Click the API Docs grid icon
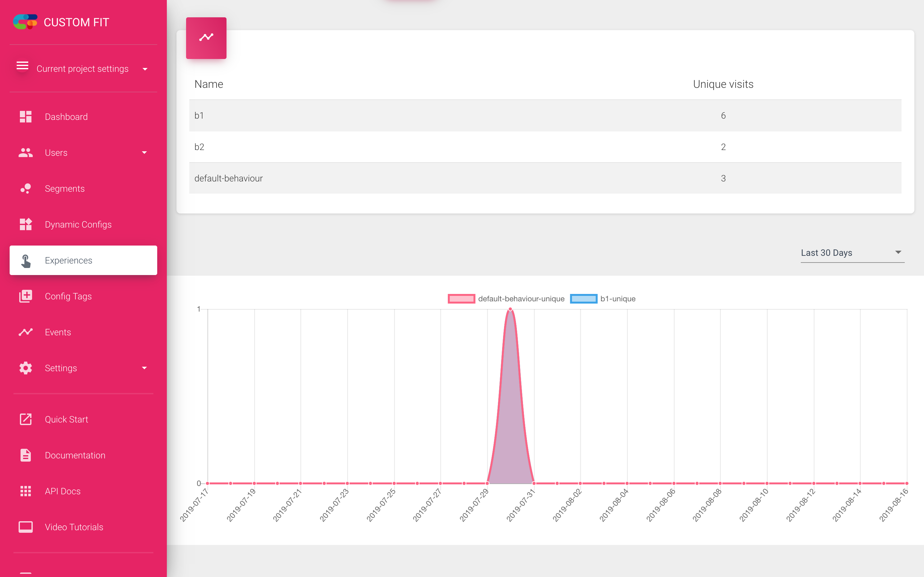 click(26, 491)
